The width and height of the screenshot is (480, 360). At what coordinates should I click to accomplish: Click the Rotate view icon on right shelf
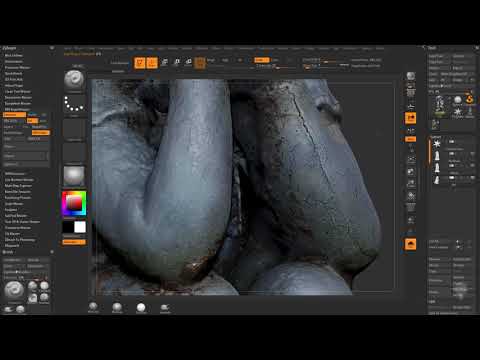tap(411, 195)
